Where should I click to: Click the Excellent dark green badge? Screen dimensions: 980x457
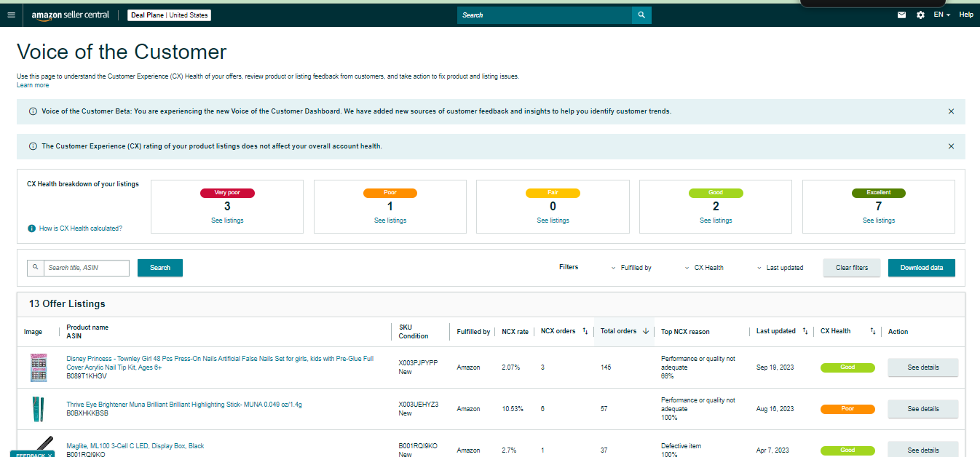click(879, 193)
